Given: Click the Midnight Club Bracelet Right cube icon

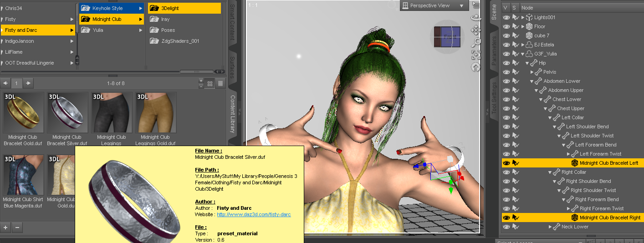Looking at the screenshot, I should pyautogui.click(x=575, y=218).
